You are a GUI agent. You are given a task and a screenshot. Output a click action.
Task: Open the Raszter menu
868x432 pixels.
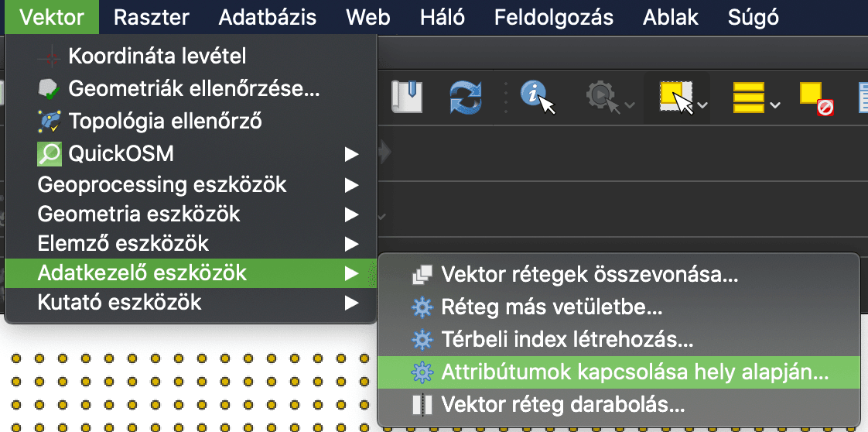coord(150,17)
